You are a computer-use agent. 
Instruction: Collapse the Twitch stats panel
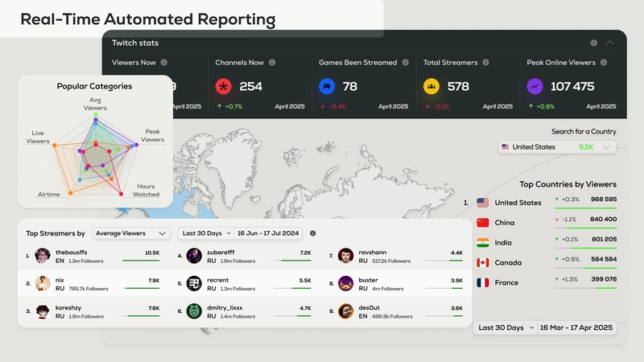pyautogui.click(x=610, y=43)
